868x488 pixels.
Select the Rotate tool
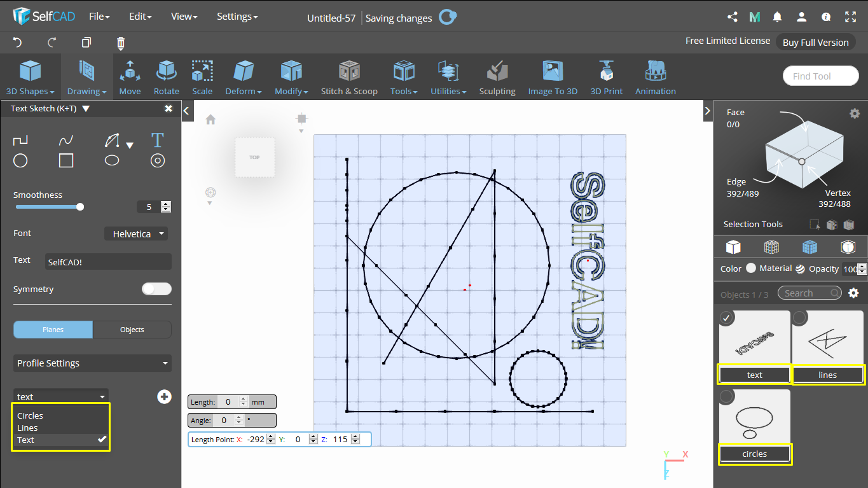pos(167,78)
